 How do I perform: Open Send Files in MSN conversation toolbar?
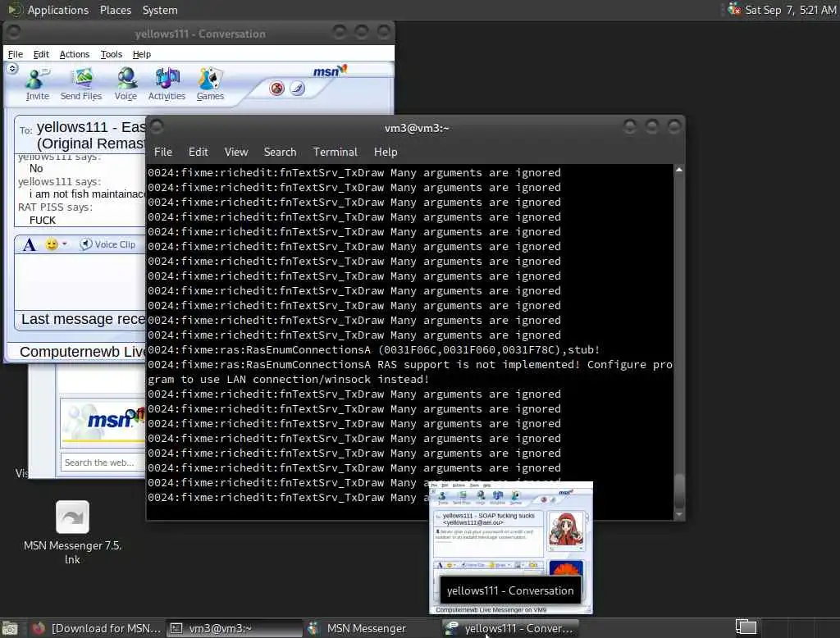coord(81,84)
